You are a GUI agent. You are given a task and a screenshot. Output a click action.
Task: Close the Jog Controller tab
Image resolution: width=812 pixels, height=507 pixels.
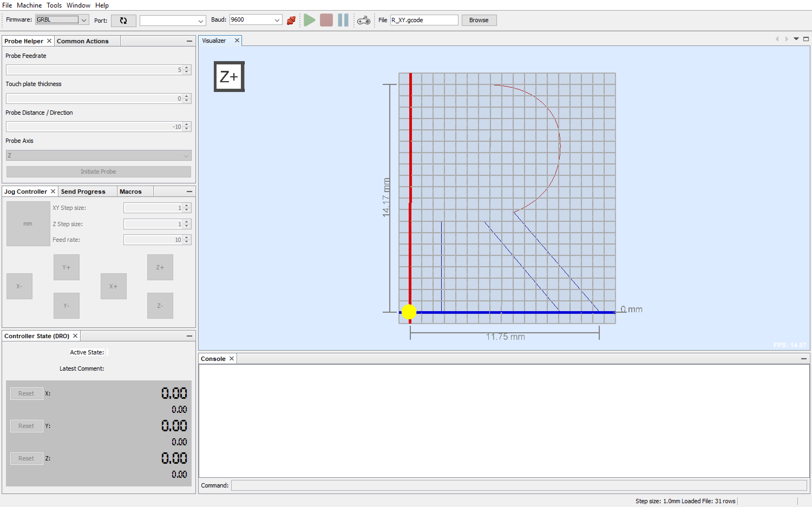53,191
